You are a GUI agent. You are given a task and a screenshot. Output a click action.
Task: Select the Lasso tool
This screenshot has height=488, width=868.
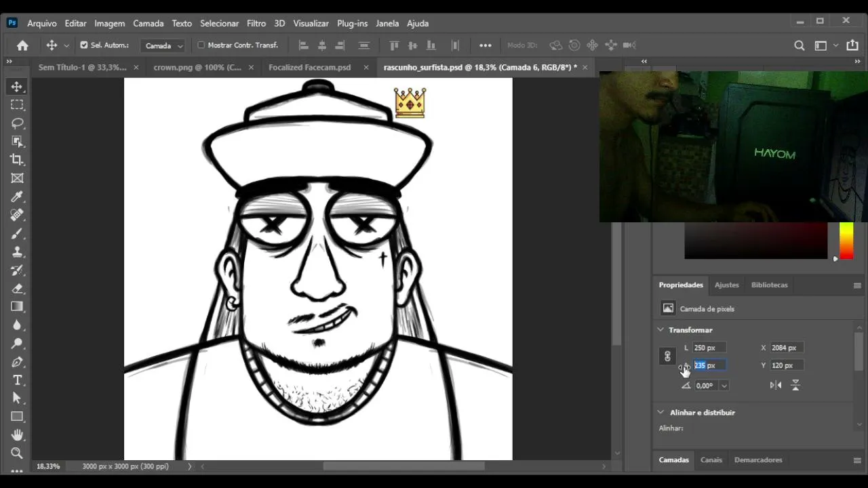pos(17,123)
